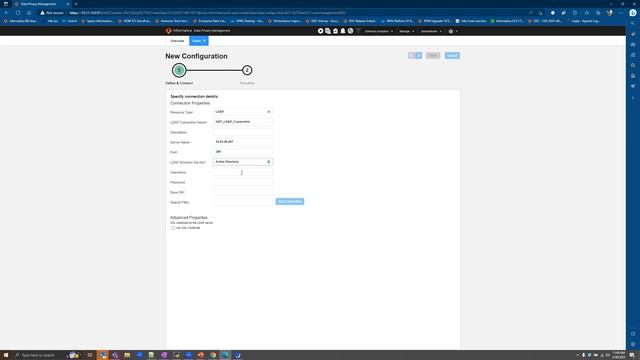The image size is (640, 360).
Task: Click the Base DN input field
Action: 243,192
